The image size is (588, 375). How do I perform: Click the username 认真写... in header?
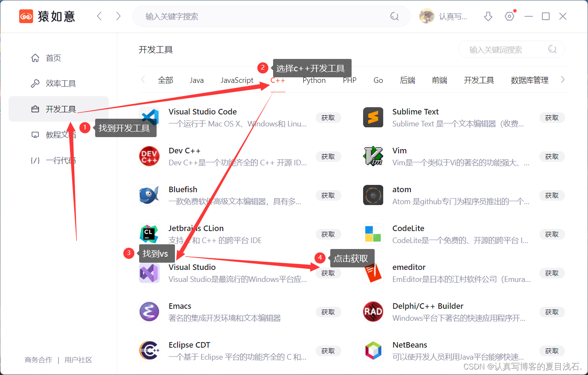tap(453, 17)
